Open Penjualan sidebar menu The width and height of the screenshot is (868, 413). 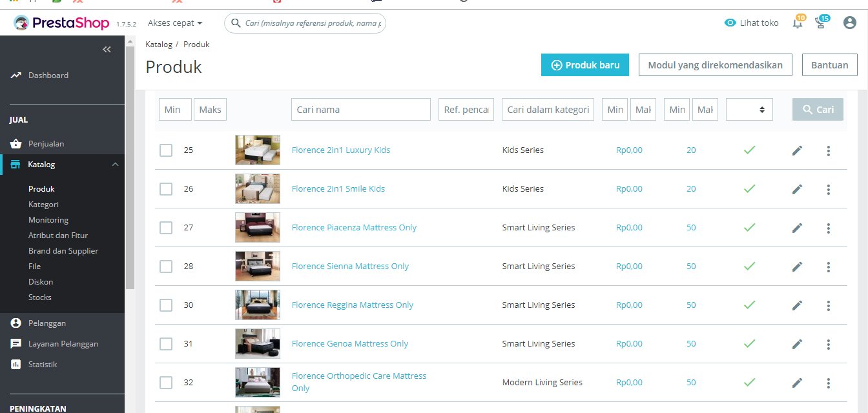point(46,144)
